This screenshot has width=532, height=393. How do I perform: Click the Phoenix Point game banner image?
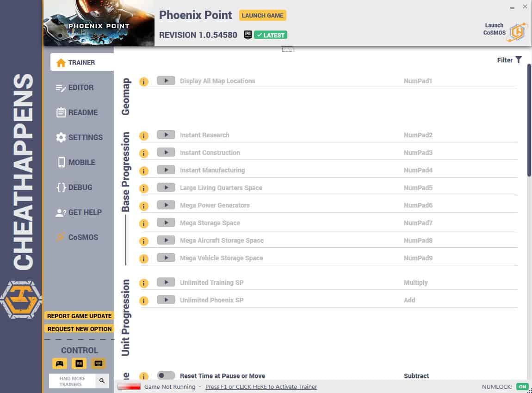pyautogui.click(x=99, y=23)
